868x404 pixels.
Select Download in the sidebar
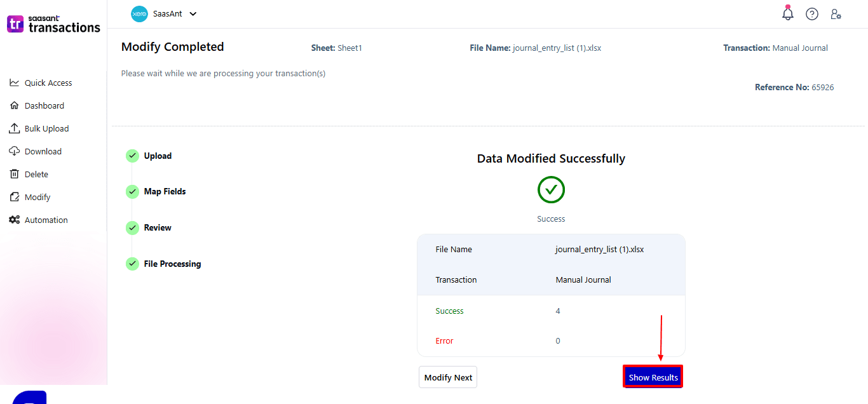click(43, 151)
